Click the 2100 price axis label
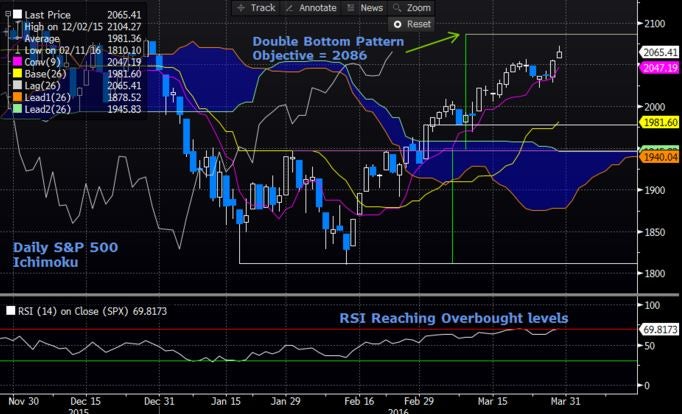The width and height of the screenshot is (682, 414). 654,23
